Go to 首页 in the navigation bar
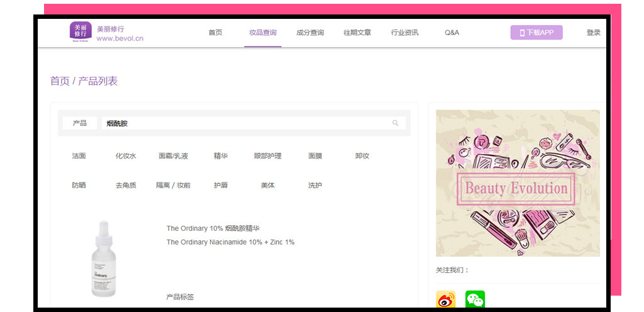Viewport: 644px width, 312px height. pos(216,33)
